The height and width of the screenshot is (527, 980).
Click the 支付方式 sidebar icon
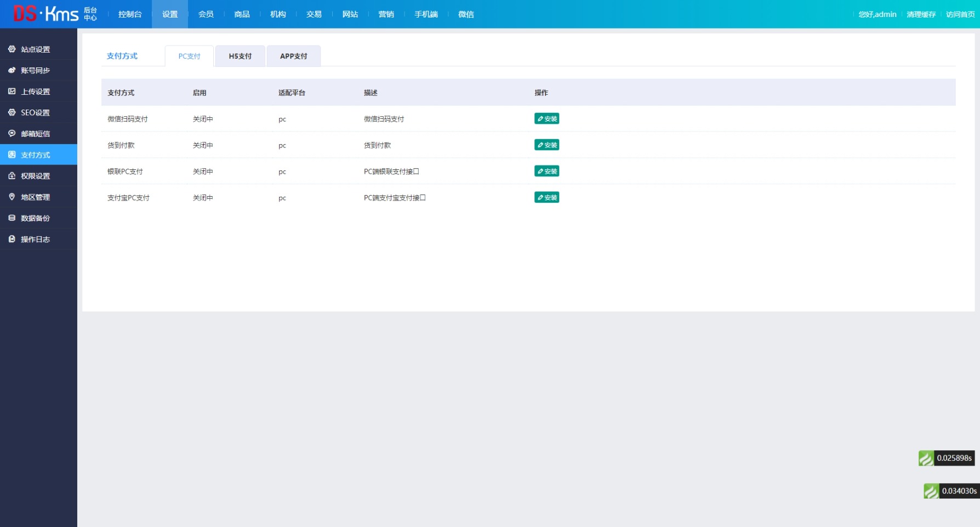click(12, 154)
